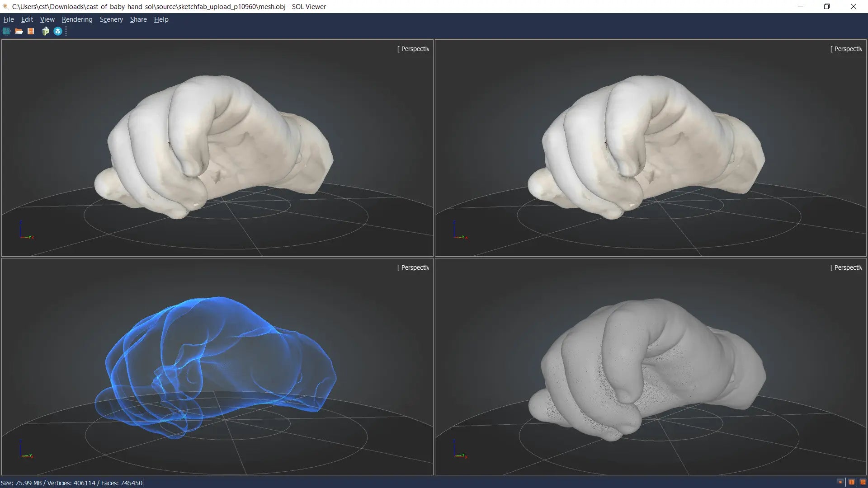Click the 'Vertices: 406114' status text
The height and width of the screenshot is (488, 868).
(x=71, y=483)
